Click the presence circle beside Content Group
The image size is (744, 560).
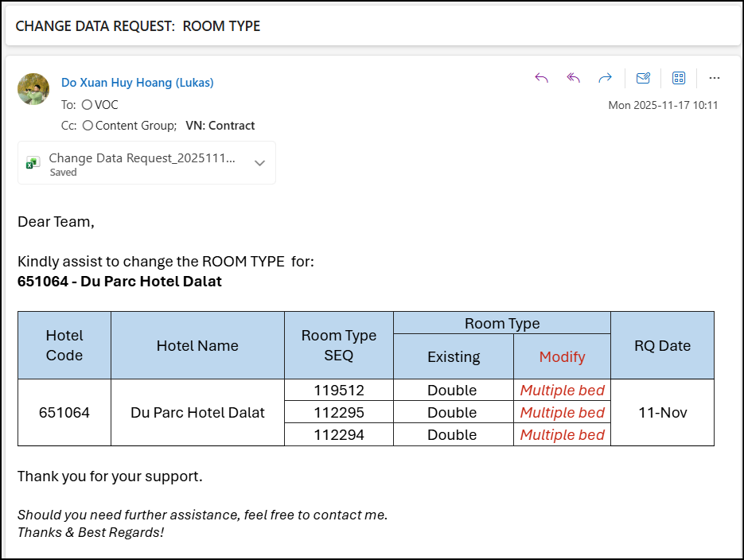[x=88, y=126]
